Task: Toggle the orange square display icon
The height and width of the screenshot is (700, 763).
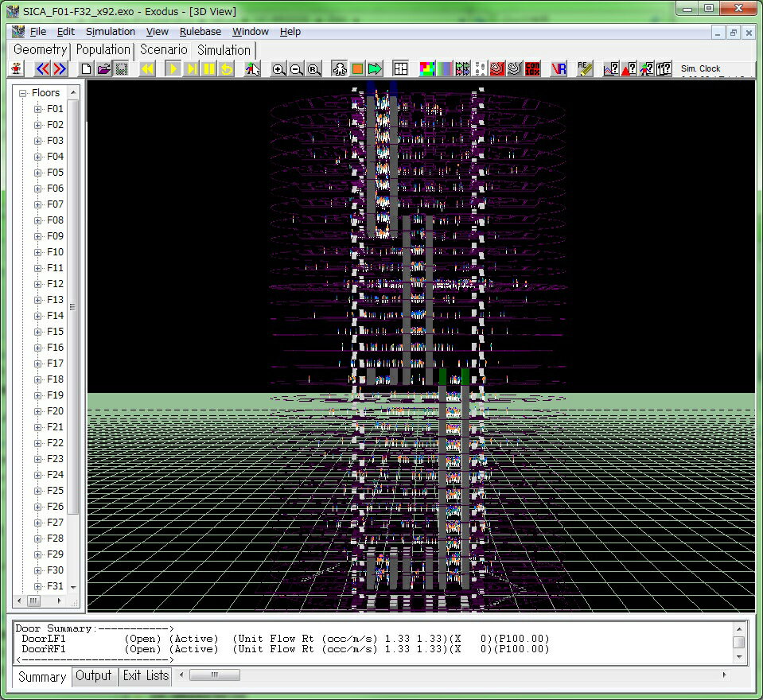Action: pyautogui.click(x=357, y=68)
